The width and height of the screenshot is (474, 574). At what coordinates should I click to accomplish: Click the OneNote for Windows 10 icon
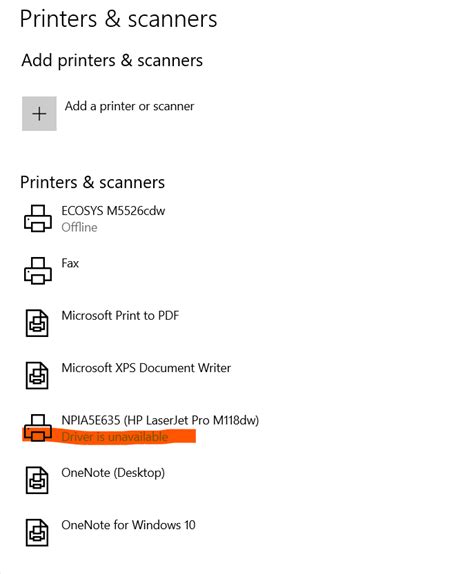pyautogui.click(x=37, y=532)
